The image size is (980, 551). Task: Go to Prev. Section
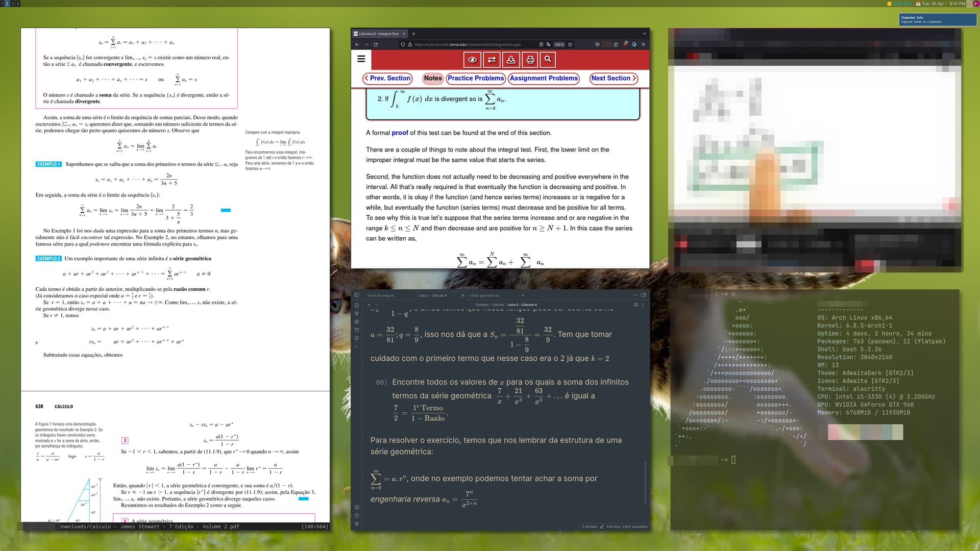387,78
